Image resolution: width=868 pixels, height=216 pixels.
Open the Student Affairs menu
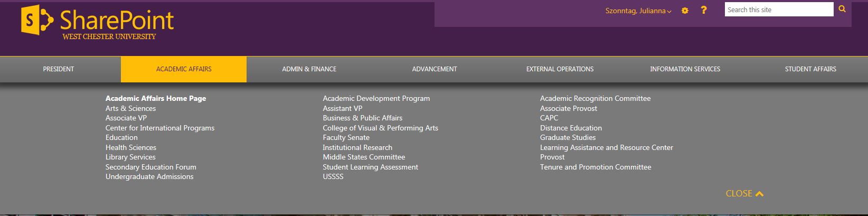810,69
